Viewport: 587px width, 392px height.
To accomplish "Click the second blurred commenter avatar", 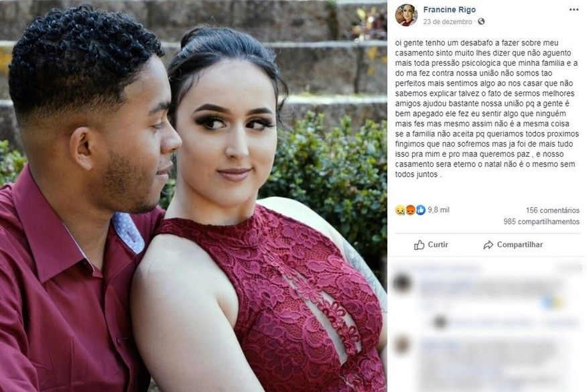I will (401, 344).
